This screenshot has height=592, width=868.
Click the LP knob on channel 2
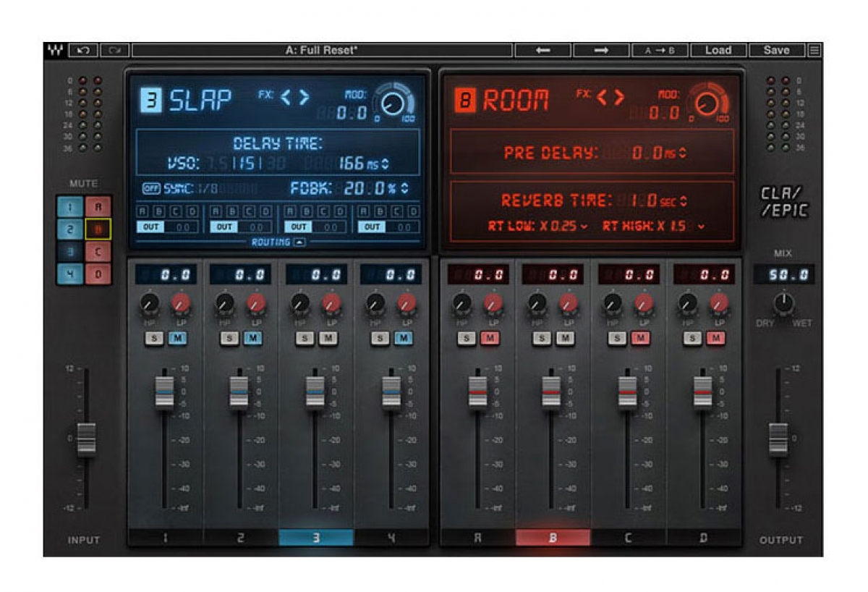[256, 303]
